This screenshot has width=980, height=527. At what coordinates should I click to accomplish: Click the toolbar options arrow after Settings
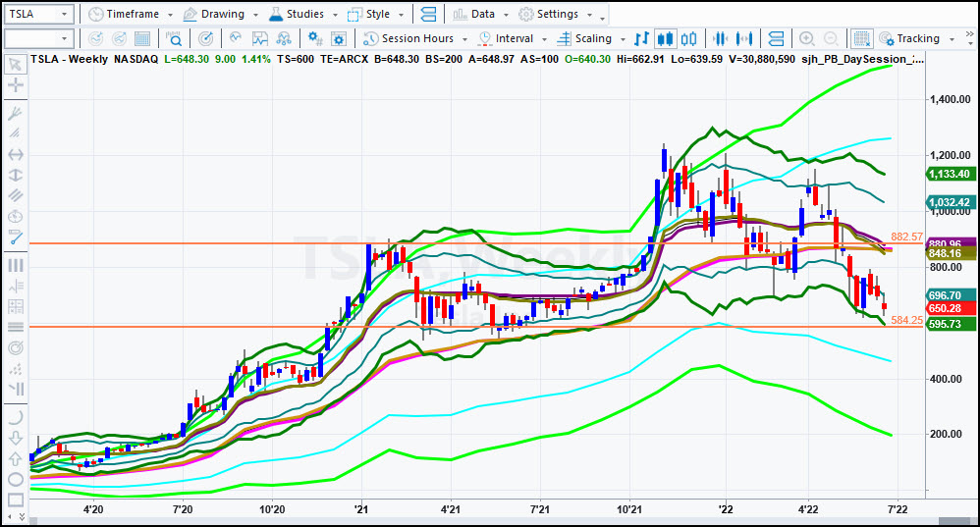(603, 17)
